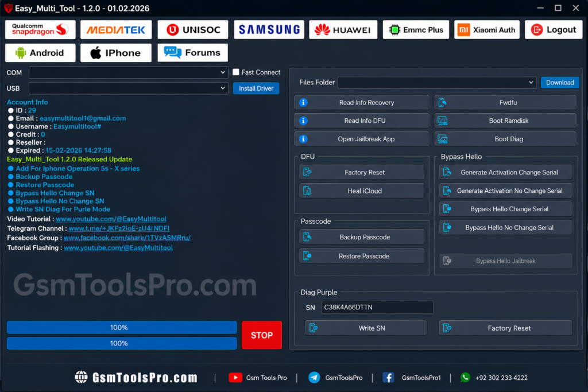Maximize the Easy_Multi_Tool window
Viewport: 588px width, 392px height.
click(x=558, y=8)
